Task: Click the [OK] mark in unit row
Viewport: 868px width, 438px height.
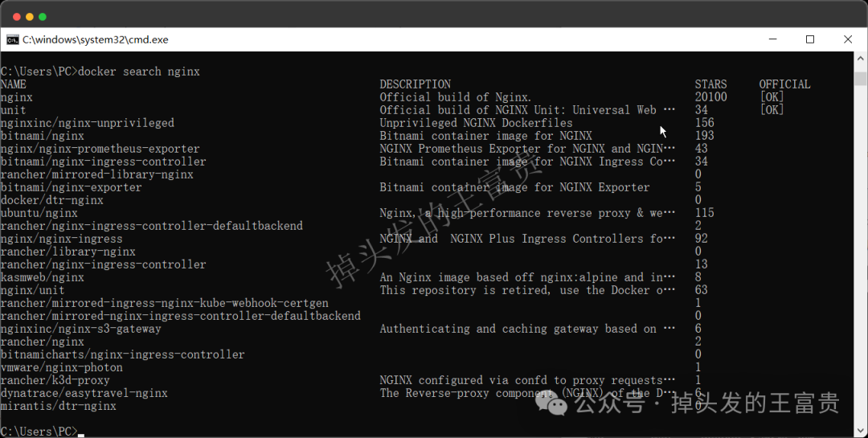Action: tap(772, 110)
